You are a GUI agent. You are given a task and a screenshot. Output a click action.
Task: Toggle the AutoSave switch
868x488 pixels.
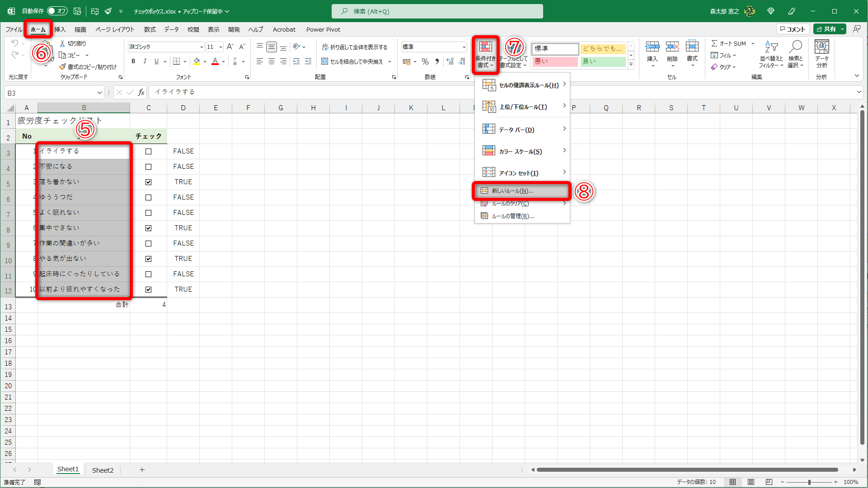pos(57,11)
